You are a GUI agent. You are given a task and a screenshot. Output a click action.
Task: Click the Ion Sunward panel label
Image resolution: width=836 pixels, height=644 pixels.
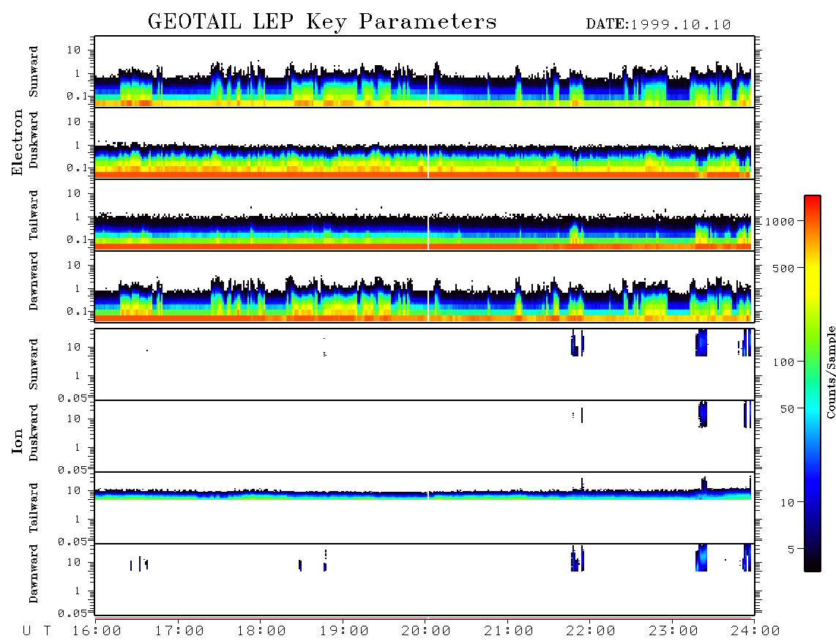coord(34,364)
